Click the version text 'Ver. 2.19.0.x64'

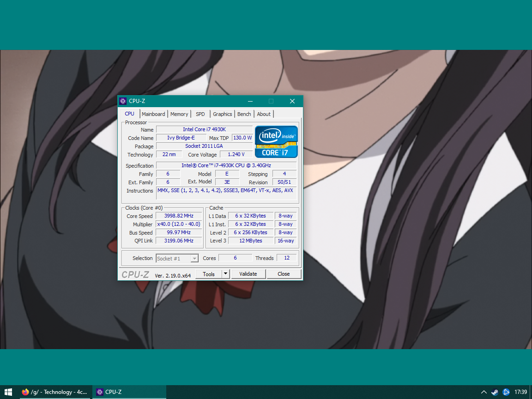pyautogui.click(x=173, y=276)
